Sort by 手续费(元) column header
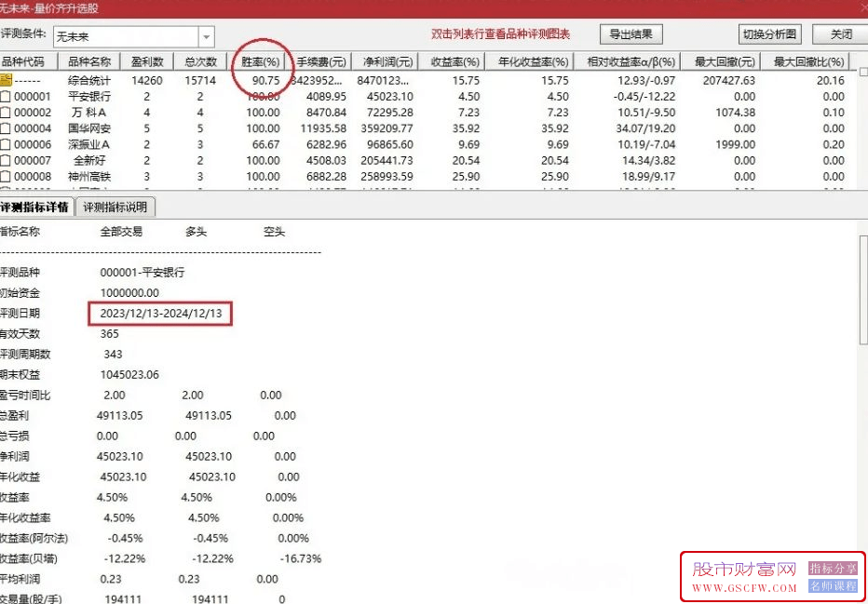Screen dimensions: 868x604 (x=321, y=61)
